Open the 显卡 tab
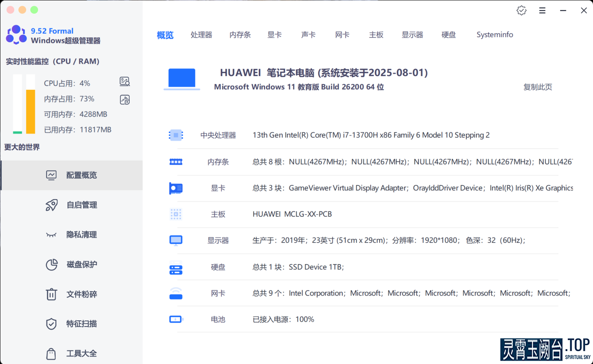 274,35
